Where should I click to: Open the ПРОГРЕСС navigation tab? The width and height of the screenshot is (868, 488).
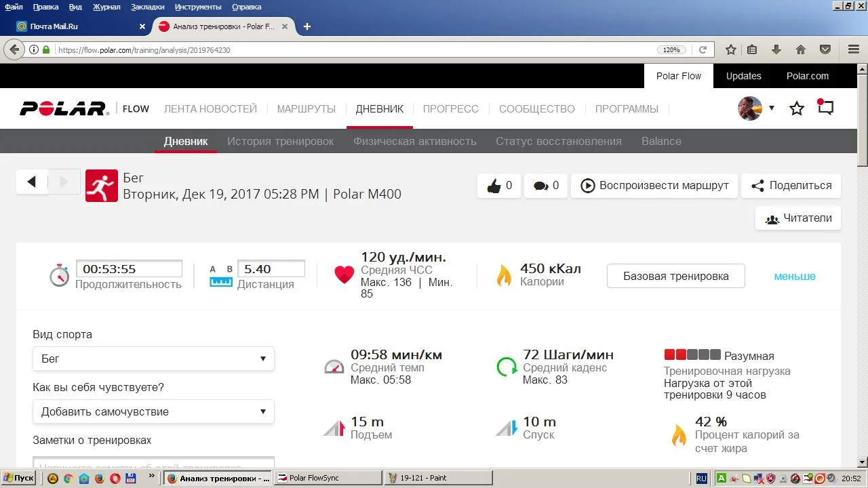coord(450,108)
